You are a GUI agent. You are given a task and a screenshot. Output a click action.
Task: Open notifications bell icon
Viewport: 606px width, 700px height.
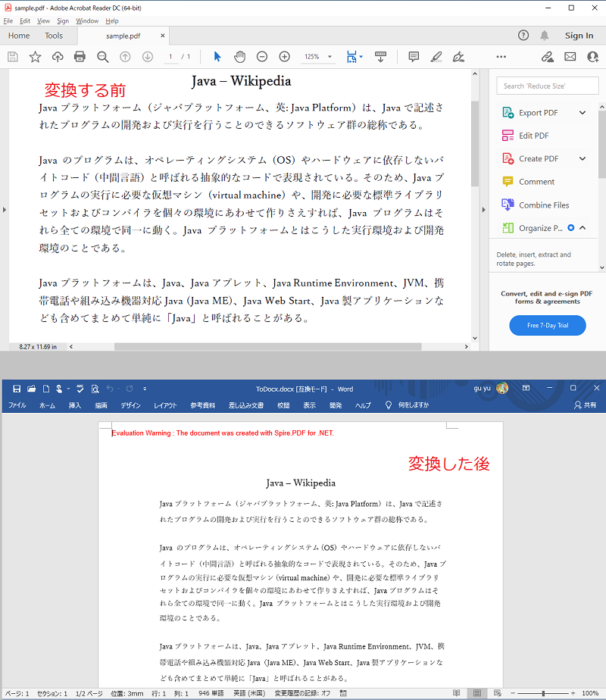[545, 36]
